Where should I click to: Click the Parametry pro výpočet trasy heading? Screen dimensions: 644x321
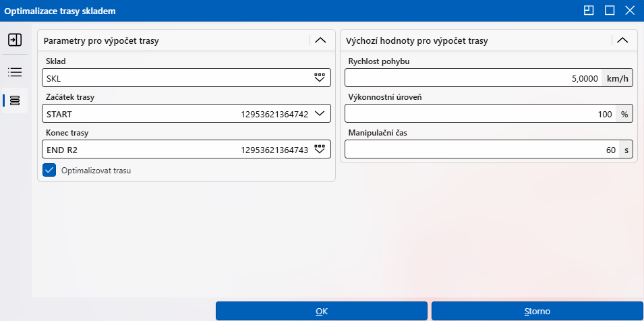click(101, 41)
